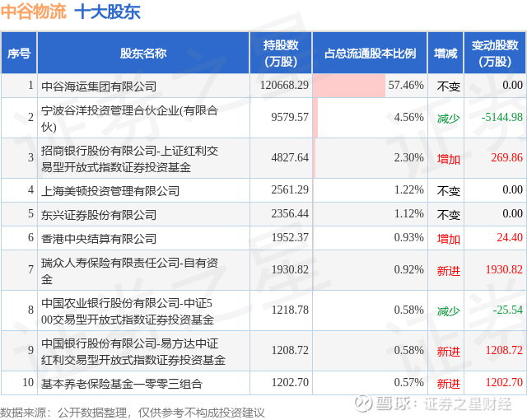Select 中国银行-易方达中证红利 fund row

(133, 352)
